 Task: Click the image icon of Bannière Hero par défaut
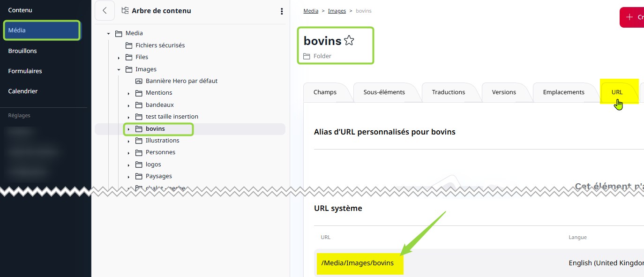click(139, 81)
